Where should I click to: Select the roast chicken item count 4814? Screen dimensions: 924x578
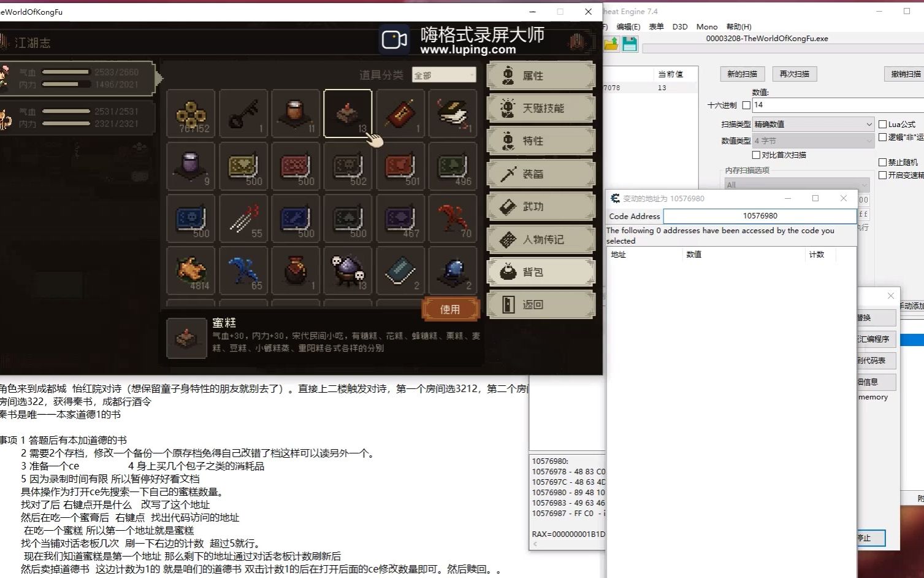[x=191, y=271]
